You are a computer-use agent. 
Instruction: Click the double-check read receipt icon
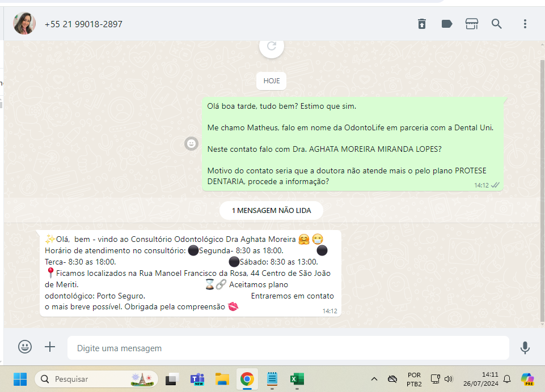(x=495, y=185)
